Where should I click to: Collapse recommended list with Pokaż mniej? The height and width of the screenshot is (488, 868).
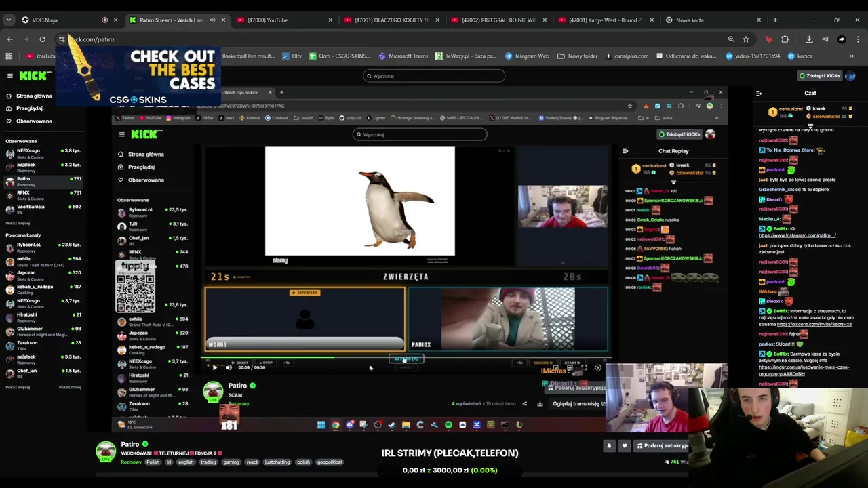point(70,387)
